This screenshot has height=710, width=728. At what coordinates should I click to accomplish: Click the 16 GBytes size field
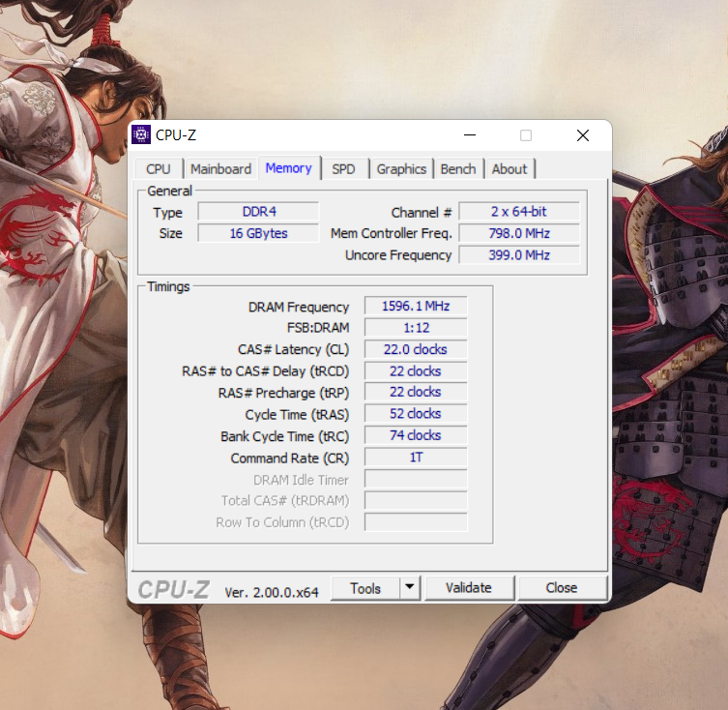[258, 233]
